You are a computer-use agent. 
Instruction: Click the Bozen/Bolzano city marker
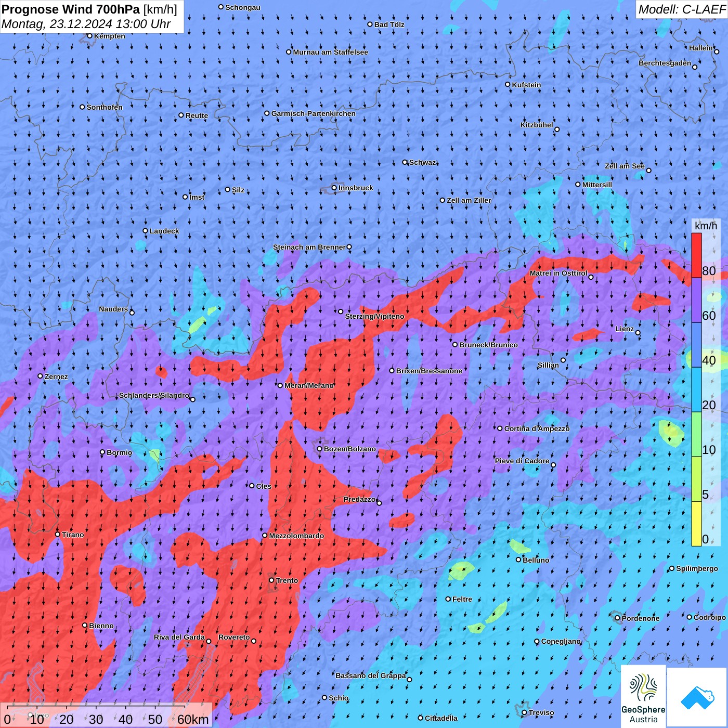320,449
